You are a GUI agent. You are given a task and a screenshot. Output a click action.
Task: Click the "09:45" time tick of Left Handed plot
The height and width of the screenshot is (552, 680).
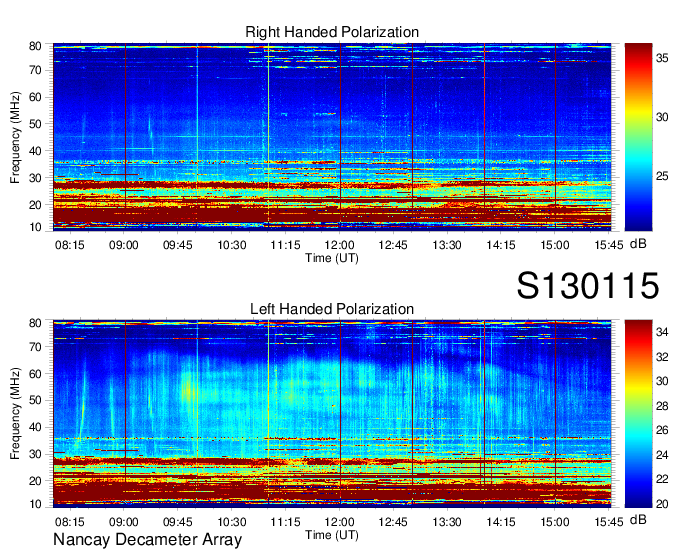pyautogui.click(x=177, y=522)
